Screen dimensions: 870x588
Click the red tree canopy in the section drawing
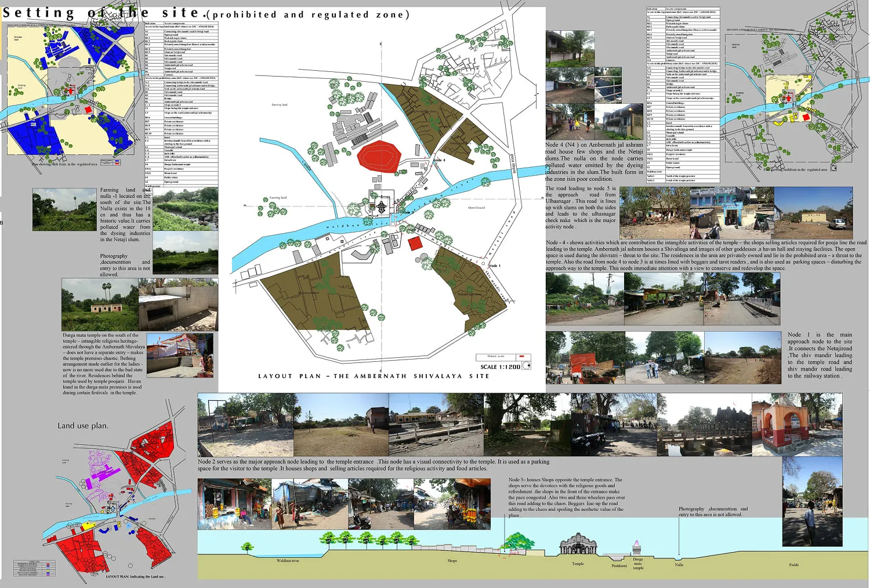[505, 551]
